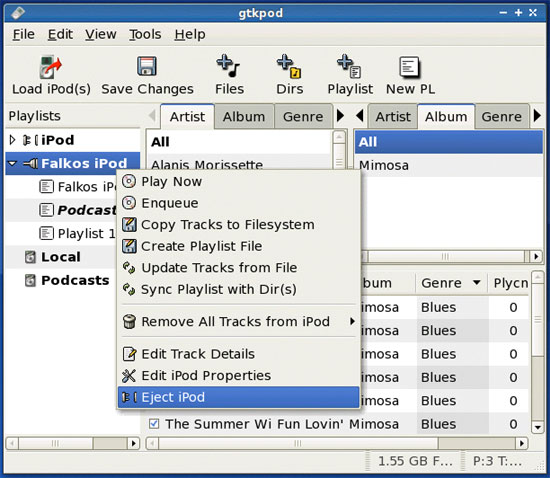Open the Edit menu
550x478 pixels.
pos(60,34)
